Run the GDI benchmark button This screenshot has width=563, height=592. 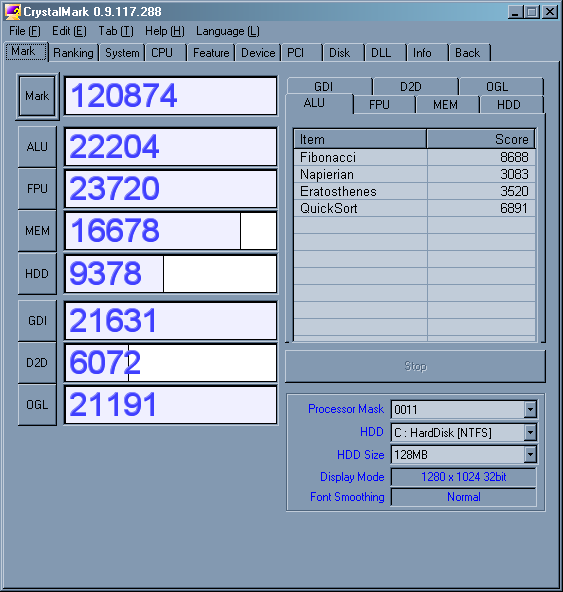(x=37, y=321)
